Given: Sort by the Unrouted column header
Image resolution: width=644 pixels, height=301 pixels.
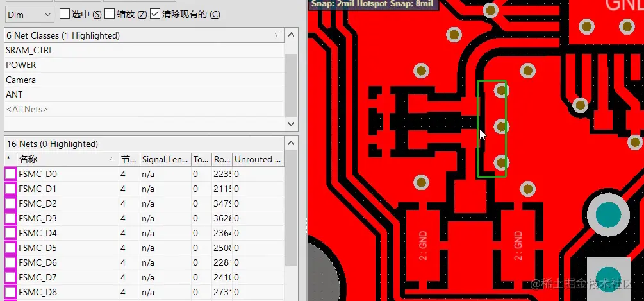Looking at the screenshot, I should 258,159.
